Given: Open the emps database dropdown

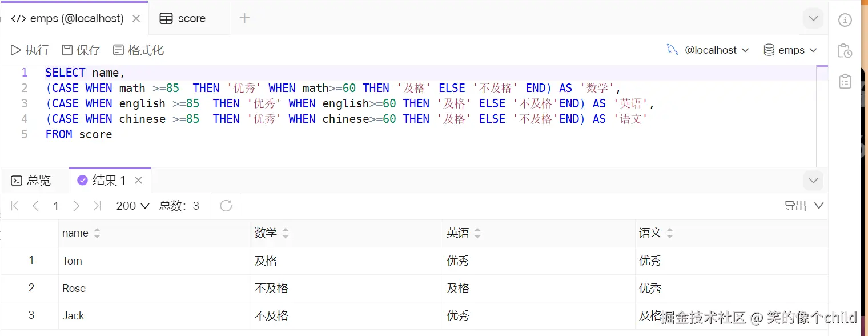Looking at the screenshot, I should pyautogui.click(x=791, y=50).
